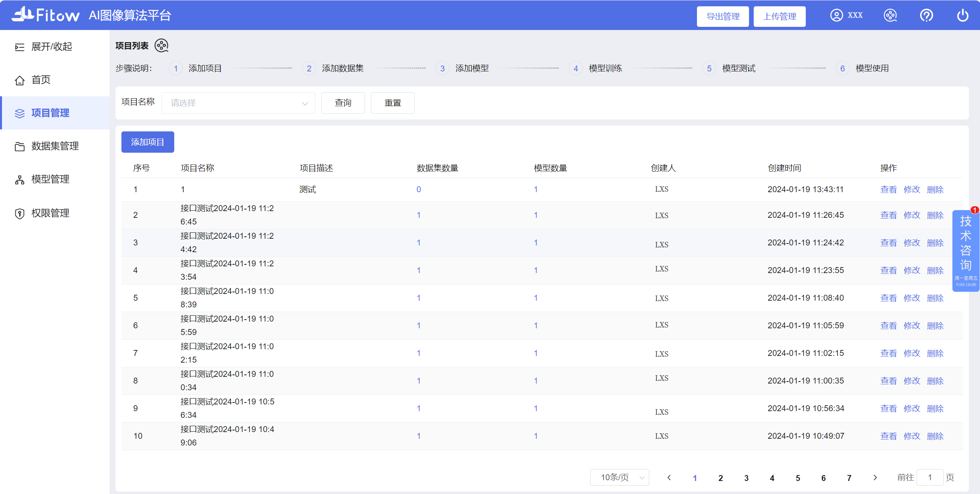Click model count 1 in row 1
980x494 pixels.
click(x=536, y=189)
